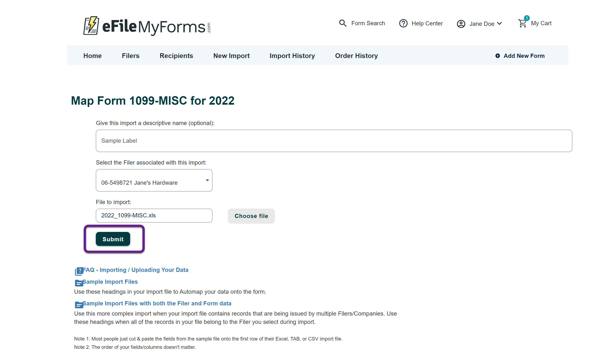
Task: Click the Choose file button
Action: [x=251, y=216]
